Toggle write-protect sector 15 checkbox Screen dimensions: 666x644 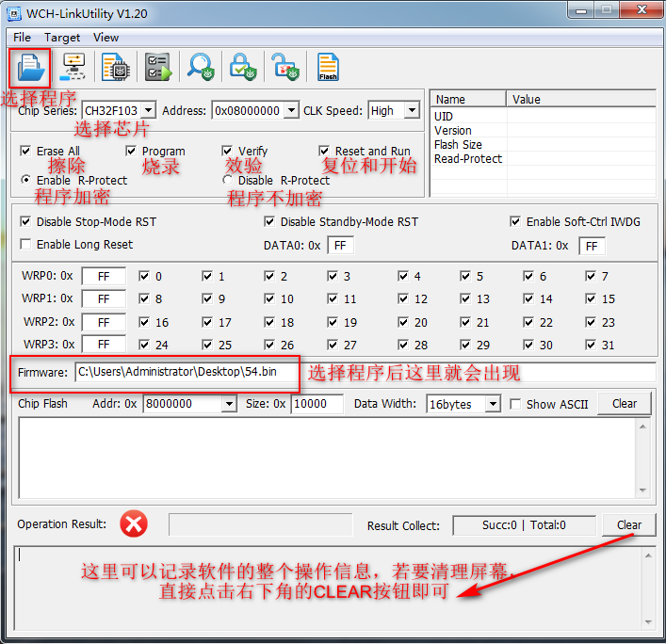click(591, 298)
